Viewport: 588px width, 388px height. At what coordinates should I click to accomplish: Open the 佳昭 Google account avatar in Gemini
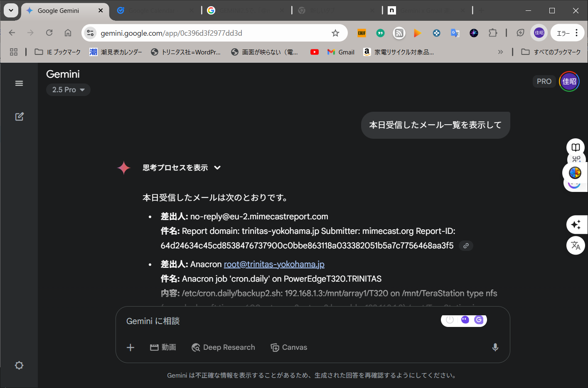569,81
